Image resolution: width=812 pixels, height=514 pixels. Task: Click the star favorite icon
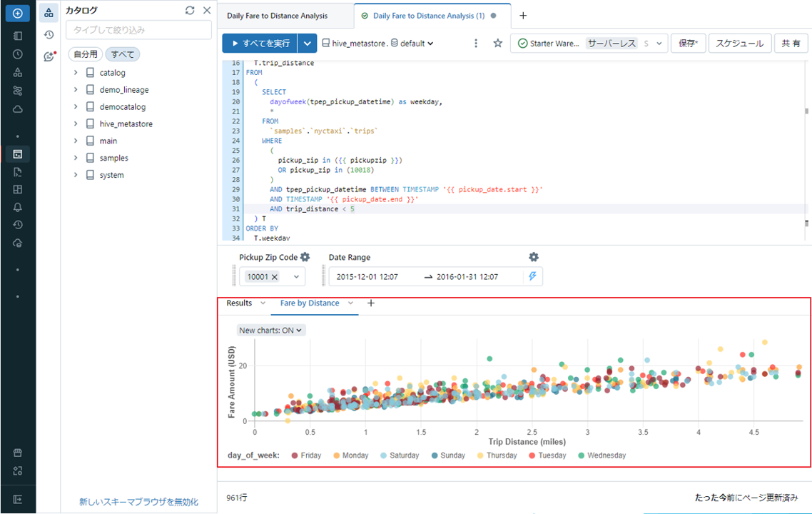click(x=498, y=44)
